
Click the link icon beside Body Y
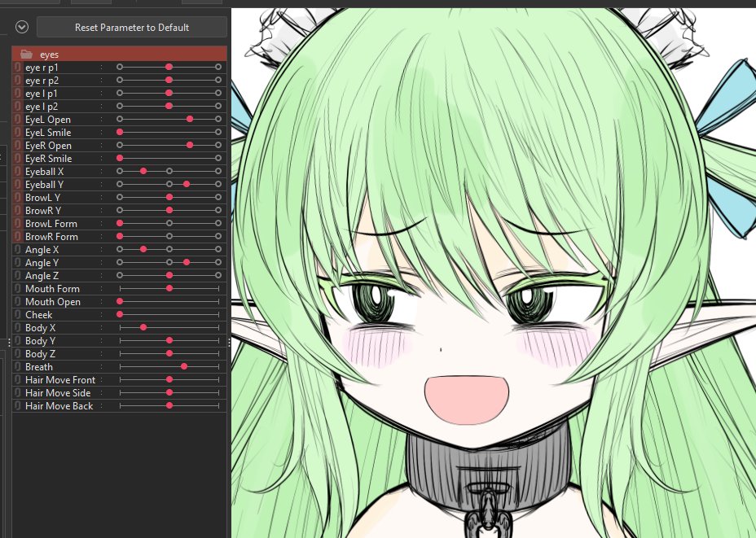point(18,340)
